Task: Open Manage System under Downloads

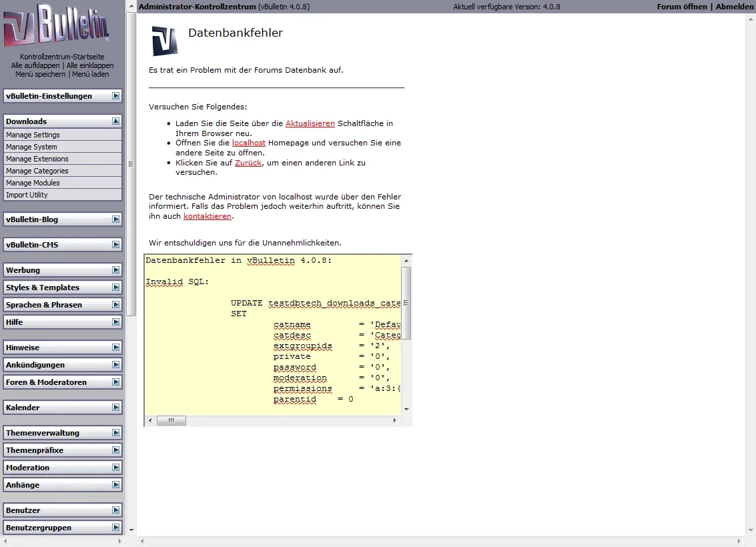Action: (63, 147)
